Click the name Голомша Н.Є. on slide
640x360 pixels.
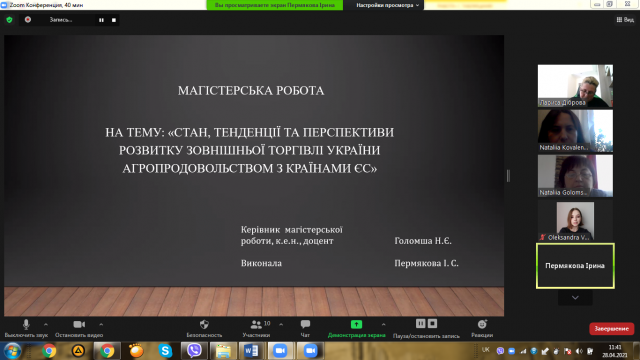click(423, 241)
